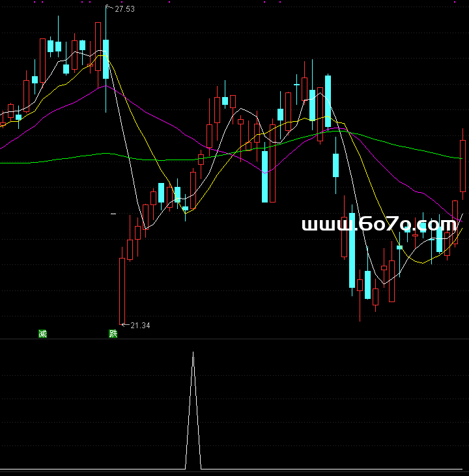This screenshot has width=469, height=476.
Task: Select the tall candle at the 27.53 high
Action: 106,59
